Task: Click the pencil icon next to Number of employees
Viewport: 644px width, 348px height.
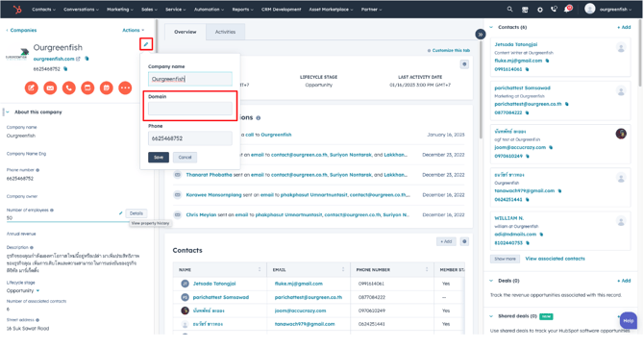Action: (120, 212)
